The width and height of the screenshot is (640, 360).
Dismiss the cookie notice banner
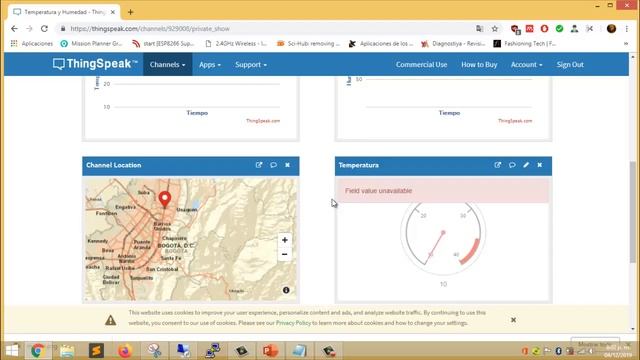click(x=513, y=320)
